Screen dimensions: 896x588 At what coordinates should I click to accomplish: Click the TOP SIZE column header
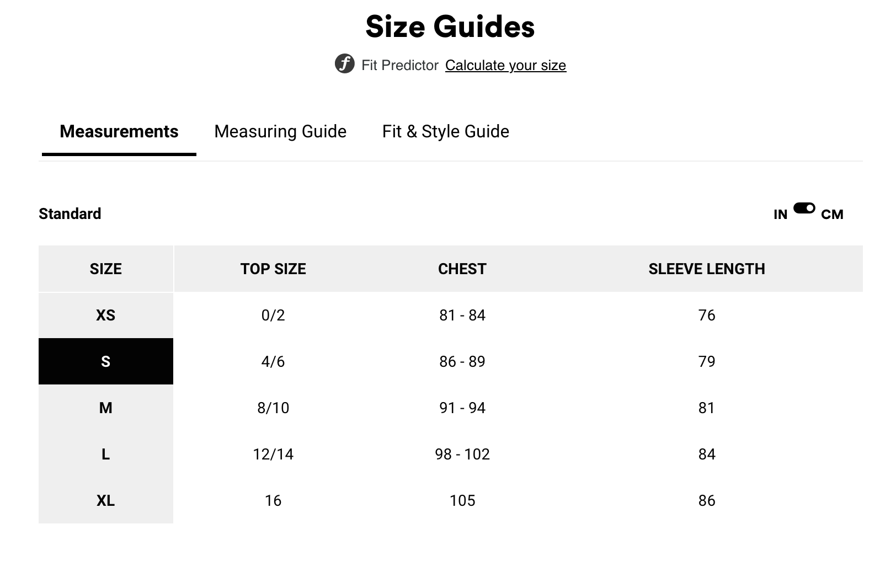[273, 269]
